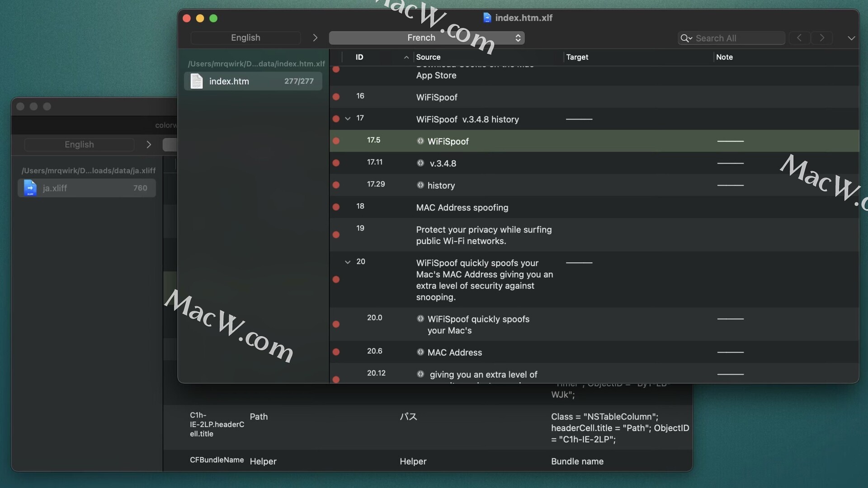Select 'WiFiSpoof v.3.4.8 history' source cell
868x488 pixels.
pos(467,120)
